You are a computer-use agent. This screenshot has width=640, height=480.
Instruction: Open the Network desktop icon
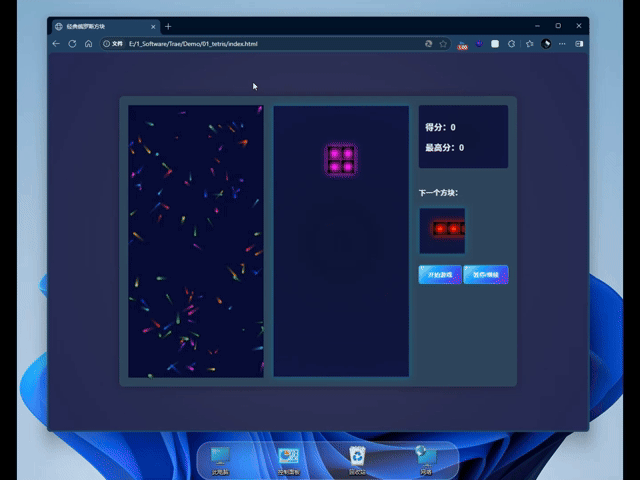click(x=426, y=460)
